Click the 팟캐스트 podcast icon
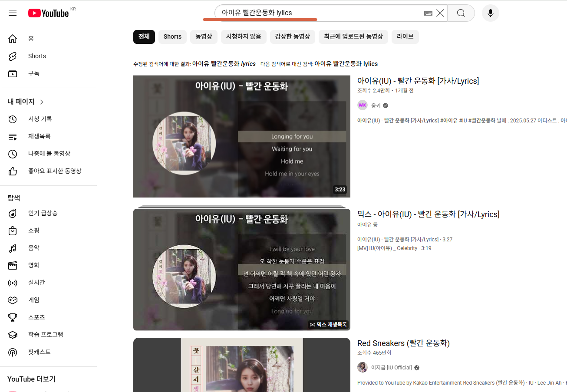Screen dimensions: 567x392 (x=13, y=352)
